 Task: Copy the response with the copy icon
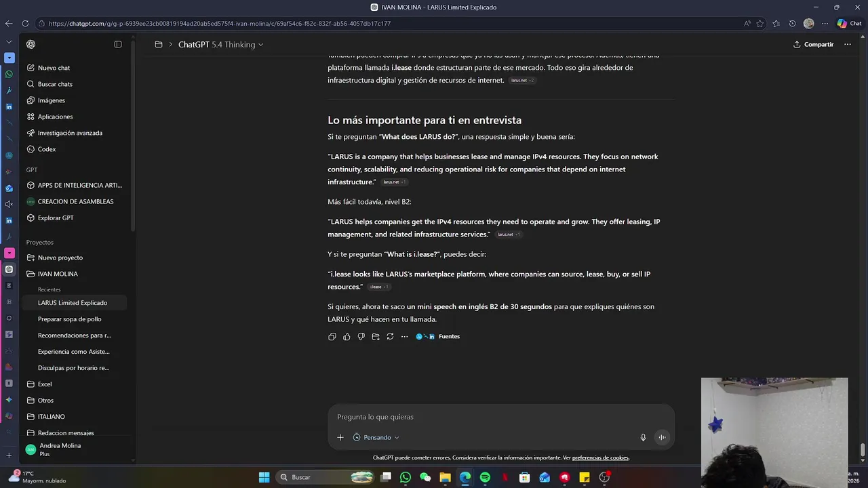[332, 337]
